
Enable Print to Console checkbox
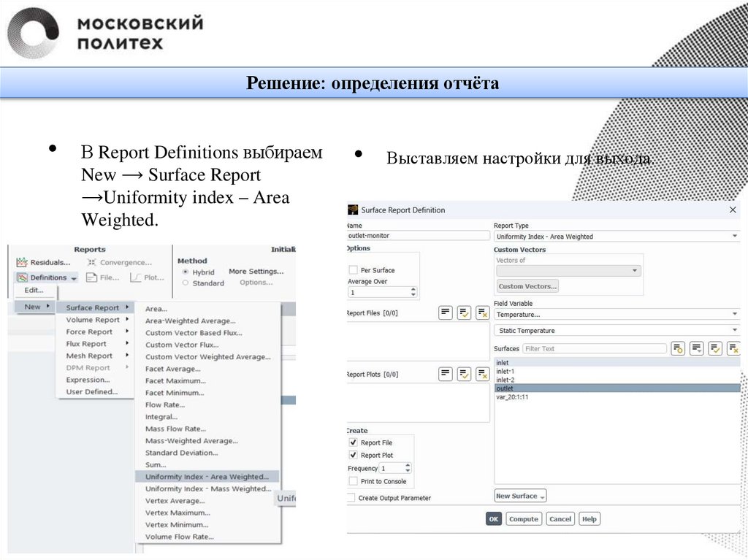tap(354, 481)
